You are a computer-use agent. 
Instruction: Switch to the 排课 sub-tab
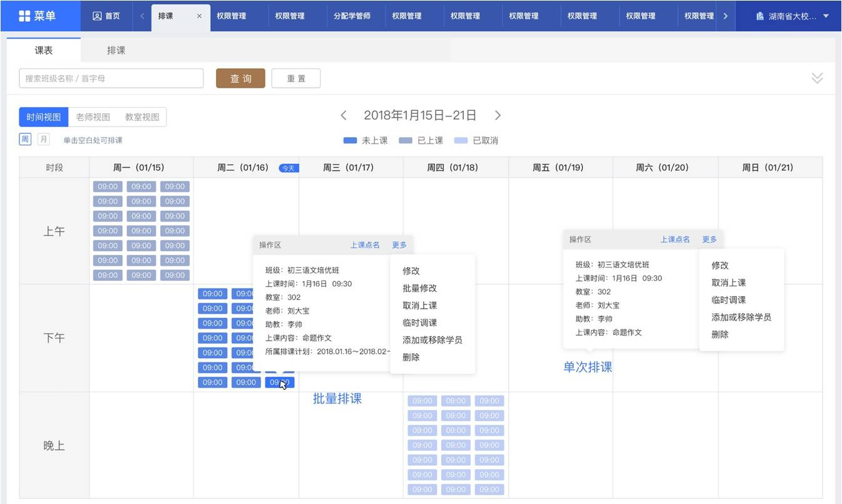(116, 51)
